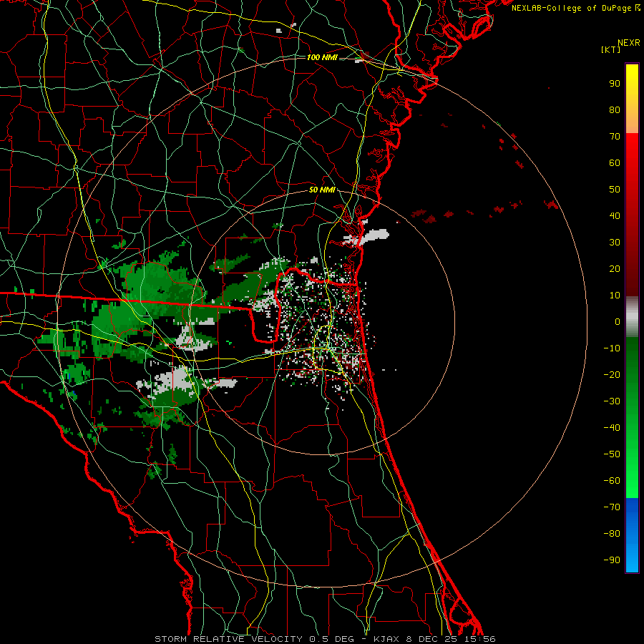Viewport: 644px width, 644px height.
Task: Click the blue bottom segment of the color bar
Action: (632, 535)
